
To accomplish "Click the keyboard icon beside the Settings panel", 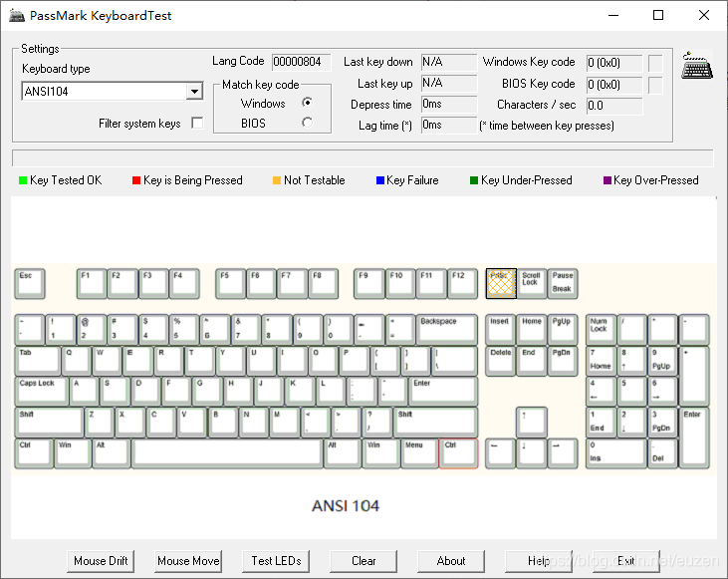I will pos(697,65).
